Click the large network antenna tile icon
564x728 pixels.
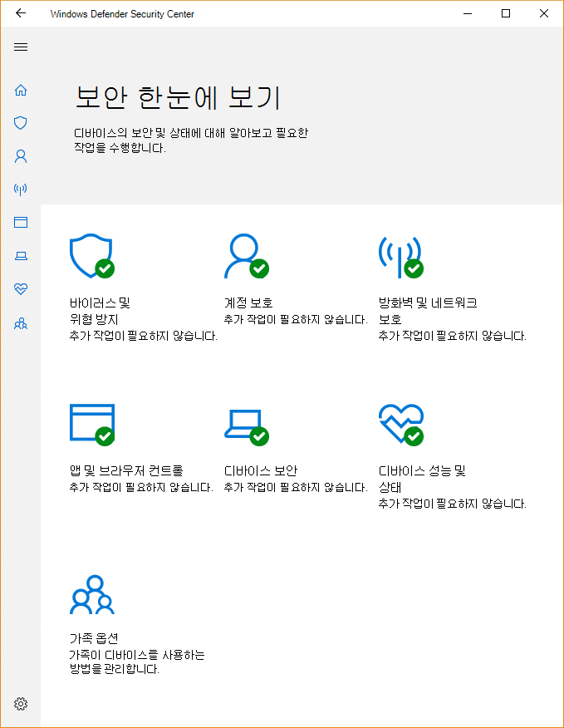pyautogui.click(x=401, y=257)
